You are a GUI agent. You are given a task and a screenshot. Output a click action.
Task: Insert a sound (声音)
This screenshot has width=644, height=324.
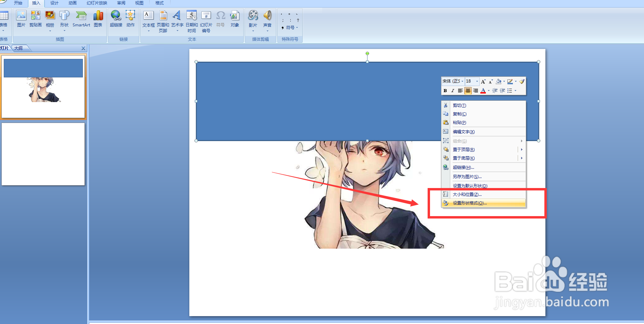coord(267,21)
